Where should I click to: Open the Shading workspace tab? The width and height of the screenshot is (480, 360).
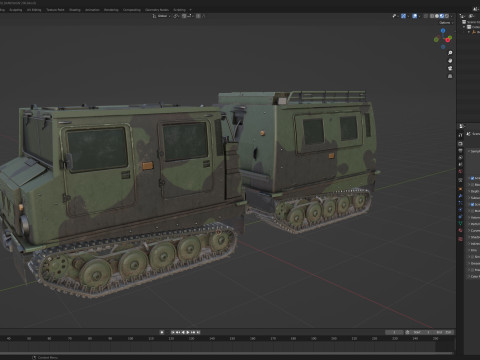(75, 10)
